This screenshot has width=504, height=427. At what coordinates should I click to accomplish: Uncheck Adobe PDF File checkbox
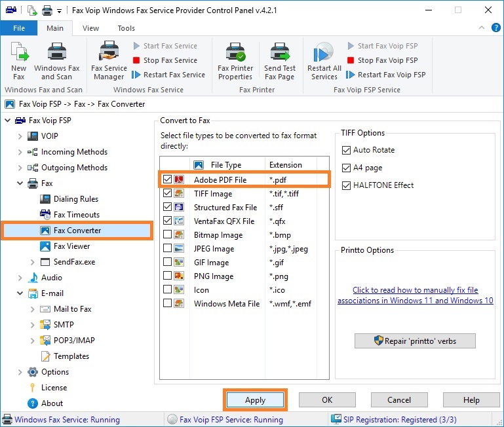(x=167, y=179)
